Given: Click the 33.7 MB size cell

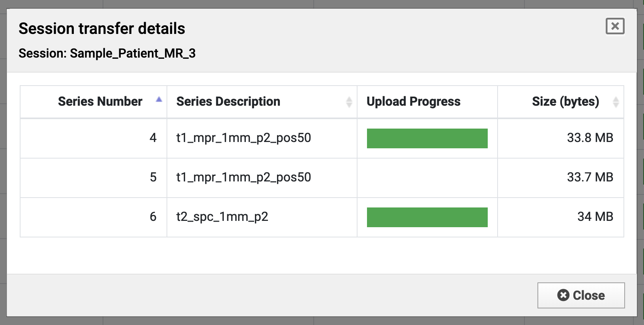Looking at the screenshot, I should 590,177.
